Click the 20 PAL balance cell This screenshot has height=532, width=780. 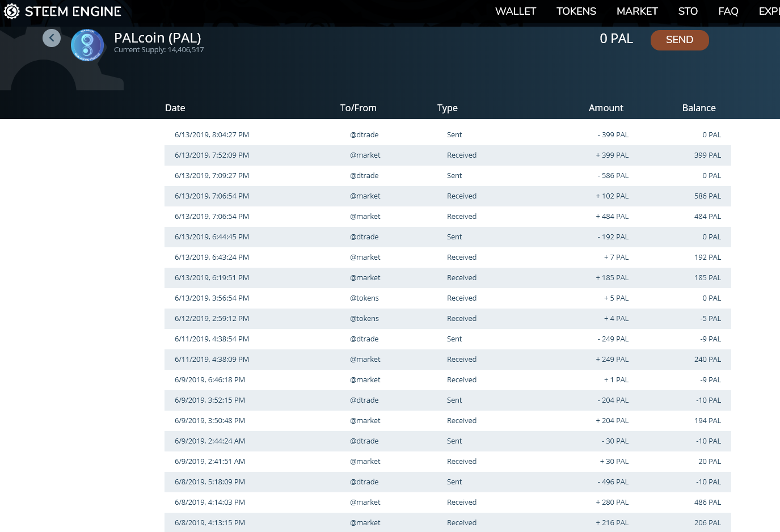click(x=710, y=462)
